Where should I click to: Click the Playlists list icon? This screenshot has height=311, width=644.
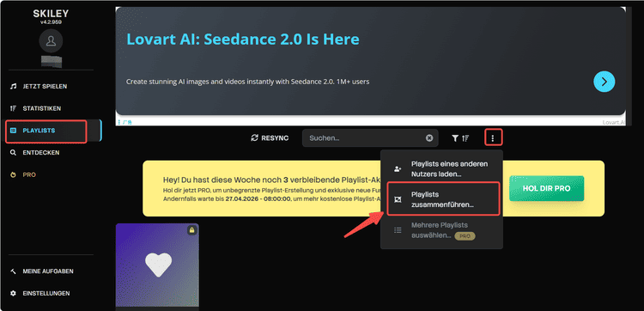14,131
